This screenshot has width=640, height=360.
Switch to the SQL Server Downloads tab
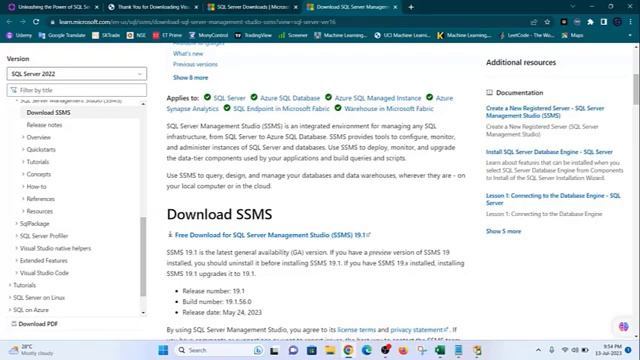252,7
